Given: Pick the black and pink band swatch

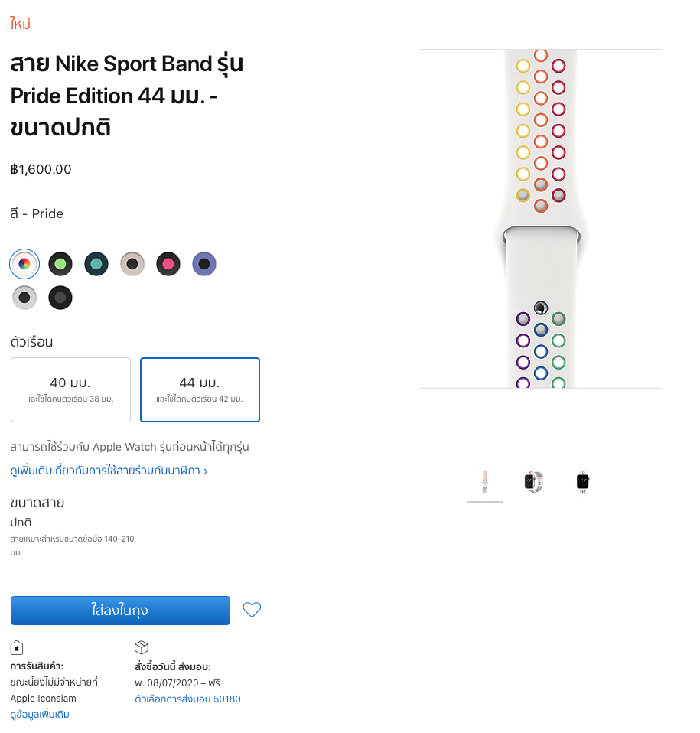Looking at the screenshot, I should 168,264.
